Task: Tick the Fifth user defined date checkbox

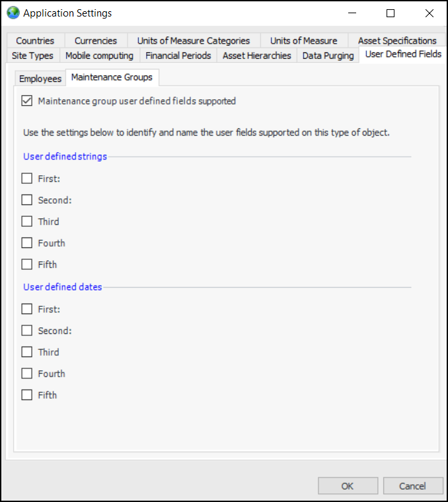Action: 27,395
